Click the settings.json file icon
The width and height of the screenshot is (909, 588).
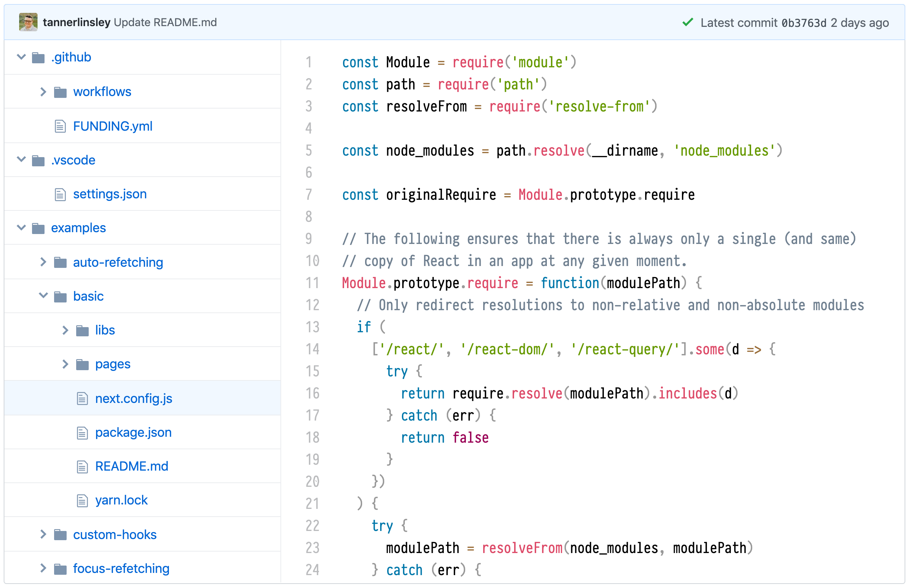[x=60, y=194]
